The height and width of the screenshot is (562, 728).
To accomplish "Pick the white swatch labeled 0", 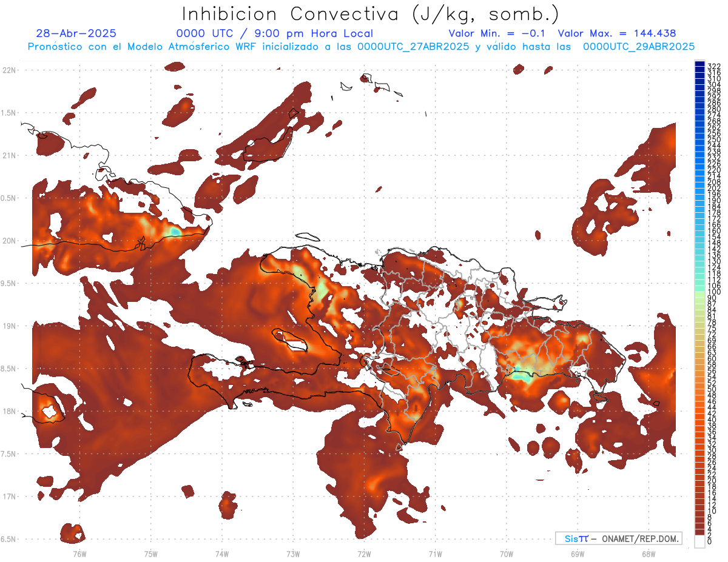I will pyautogui.click(x=699, y=543).
